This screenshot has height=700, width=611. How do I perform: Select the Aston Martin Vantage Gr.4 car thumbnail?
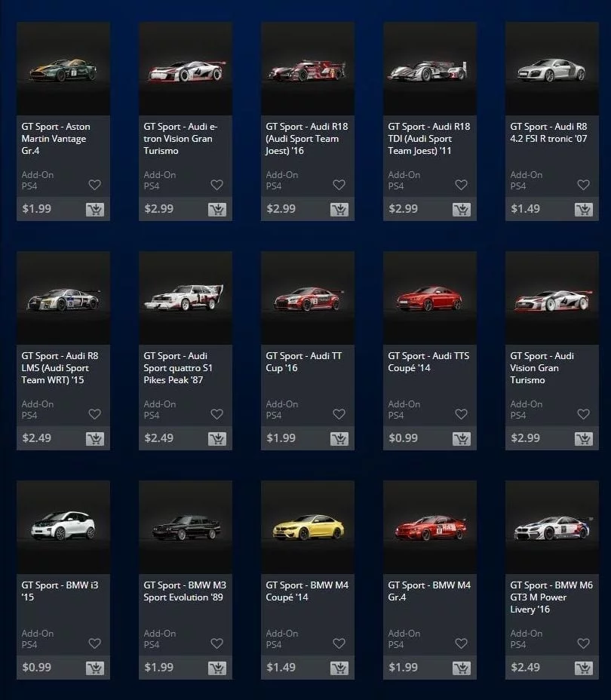(63, 69)
